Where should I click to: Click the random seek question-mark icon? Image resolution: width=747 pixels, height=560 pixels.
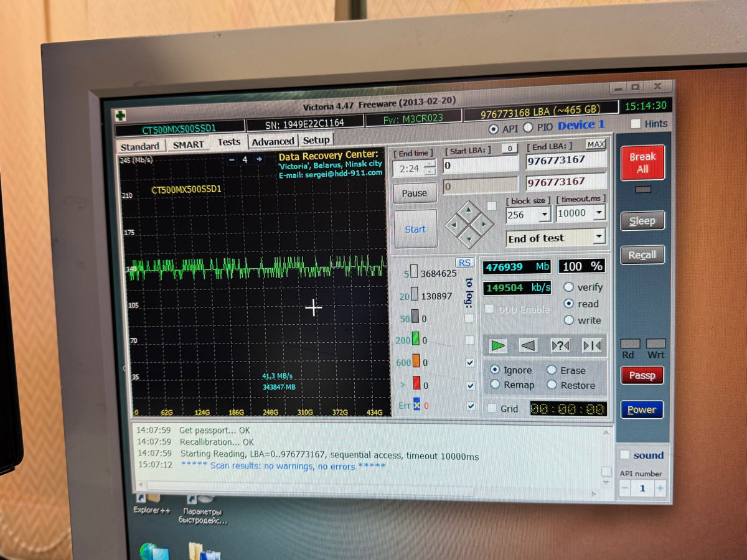(560, 345)
